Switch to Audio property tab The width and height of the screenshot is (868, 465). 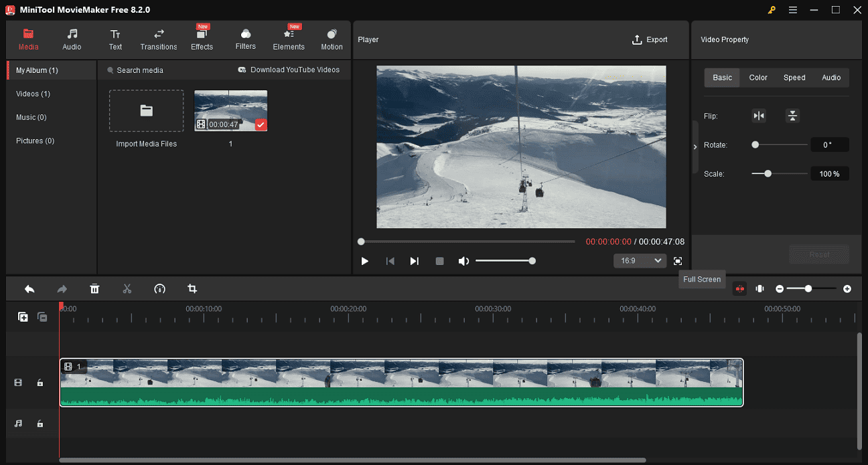click(831, 78)
